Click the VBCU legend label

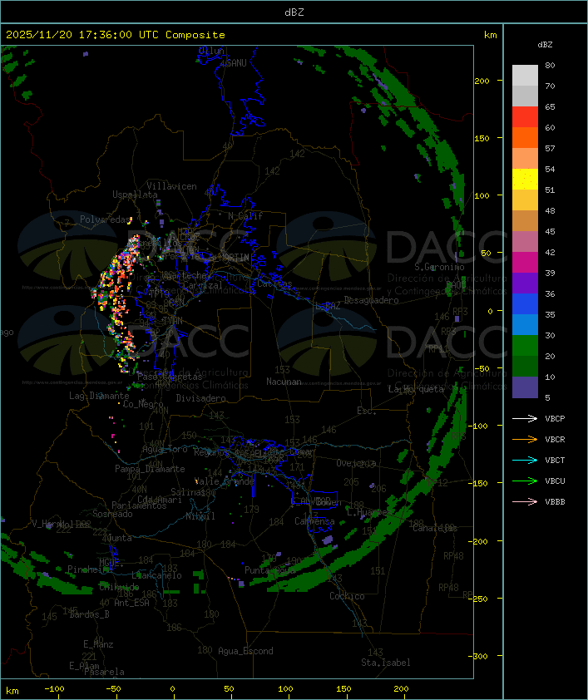pyautogui.click(x=555, y=481)
